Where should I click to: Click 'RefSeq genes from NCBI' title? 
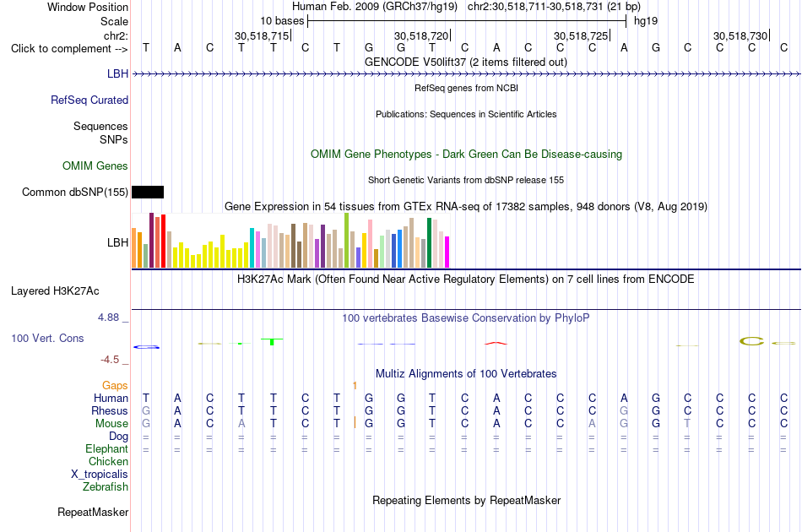(466, 88)
